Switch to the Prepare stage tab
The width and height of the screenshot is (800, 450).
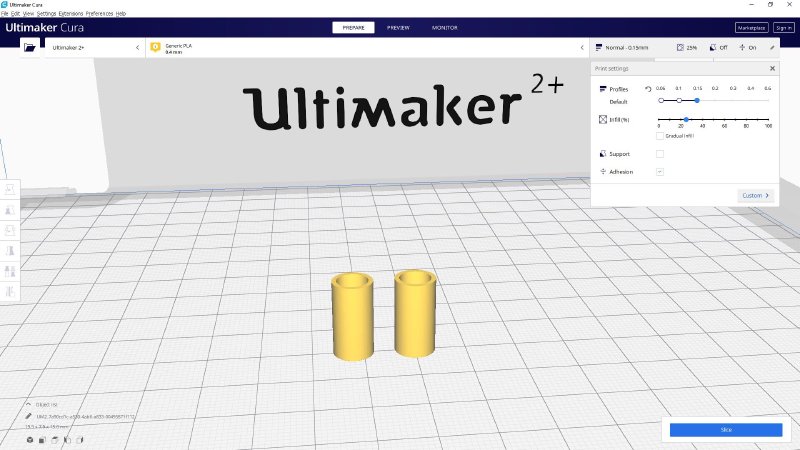point(353,28)
